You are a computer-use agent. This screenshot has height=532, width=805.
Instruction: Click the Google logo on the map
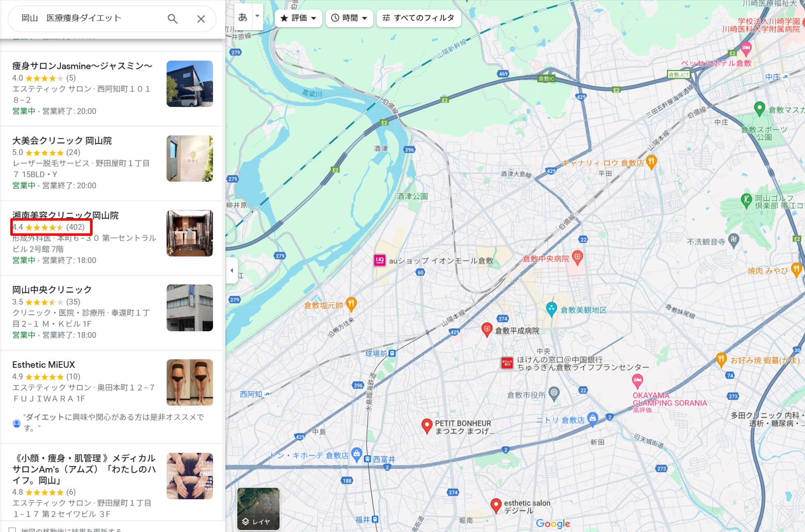tap(553, 523)
